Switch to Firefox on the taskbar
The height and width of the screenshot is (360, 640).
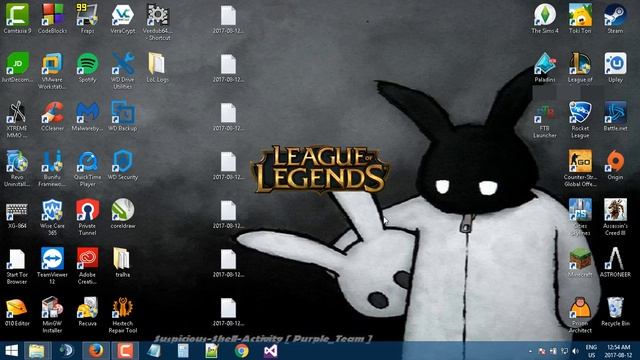96,351
